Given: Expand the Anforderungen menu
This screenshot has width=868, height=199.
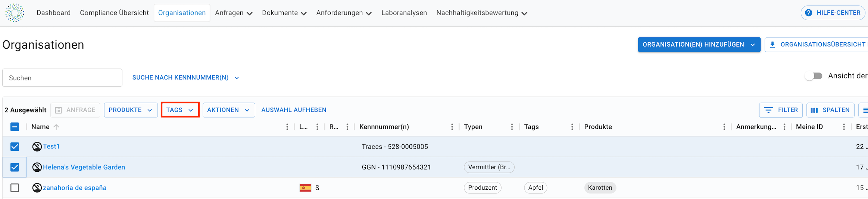Looking at the screenshot, I should point(344,13).
